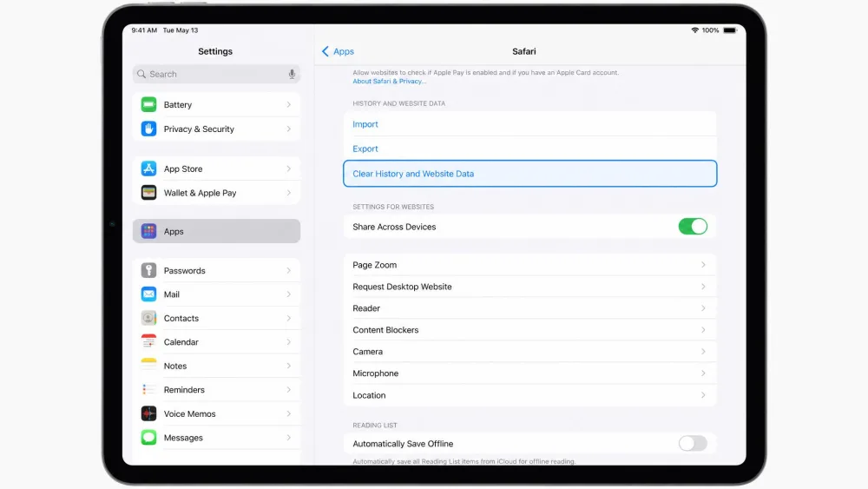The image size is (868, 489).
Task: Tap the Content Blockers label
Action: [x=385, y=329]
